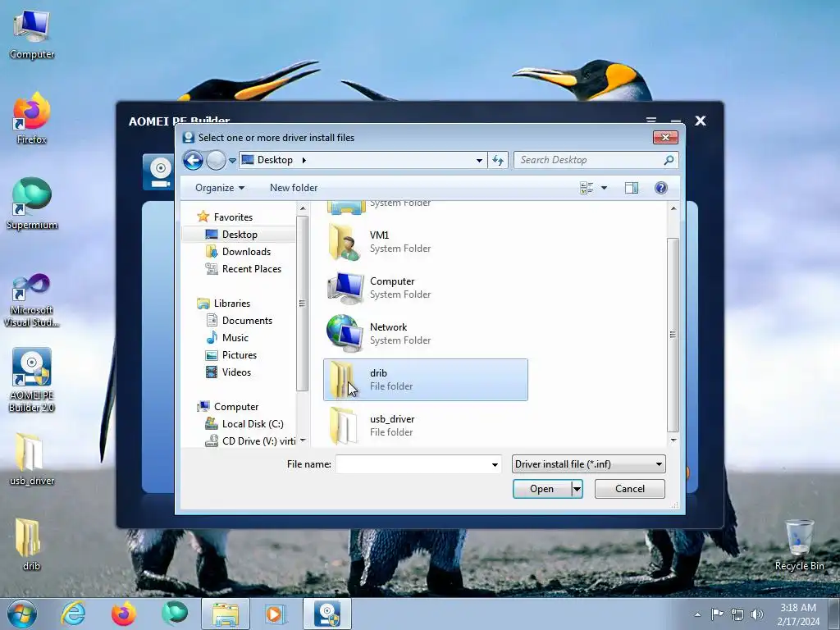
Task: Click the File name input field
Action: pos(413,464)
